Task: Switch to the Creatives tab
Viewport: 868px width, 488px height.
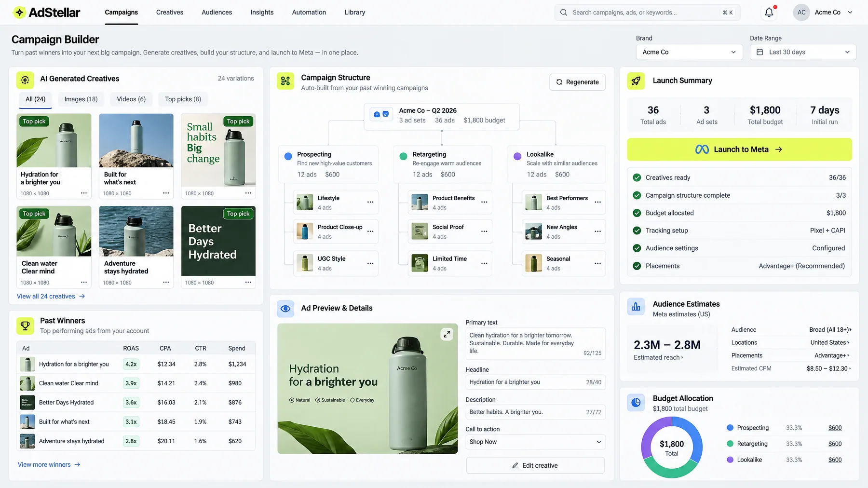Action: [x=170, y=13]
